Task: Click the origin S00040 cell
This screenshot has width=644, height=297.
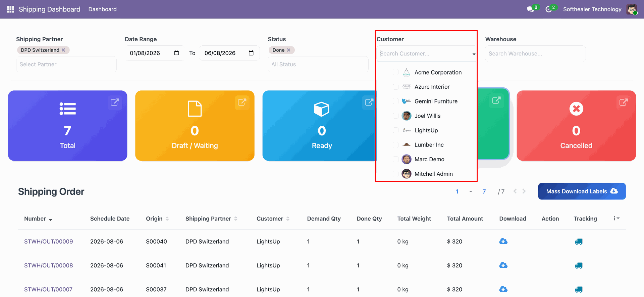Action: [x=156, y=242]
